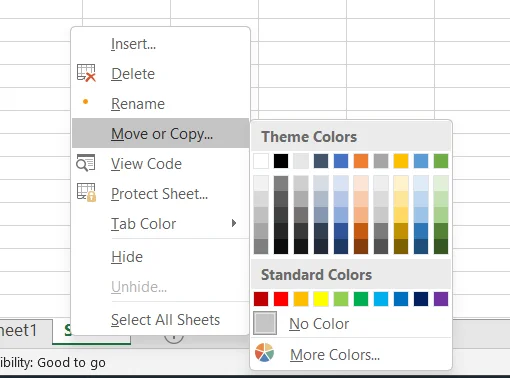The height and width of the screenshot is (378, 510).
Task: Pick the bright red standard color swatch
Action: [x=281, y=299]
